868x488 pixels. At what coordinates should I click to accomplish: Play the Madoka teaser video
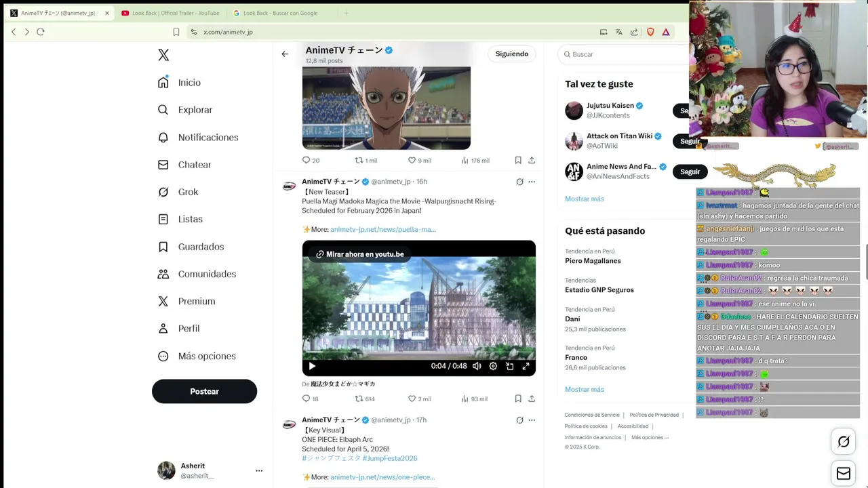tap(312, 366)
